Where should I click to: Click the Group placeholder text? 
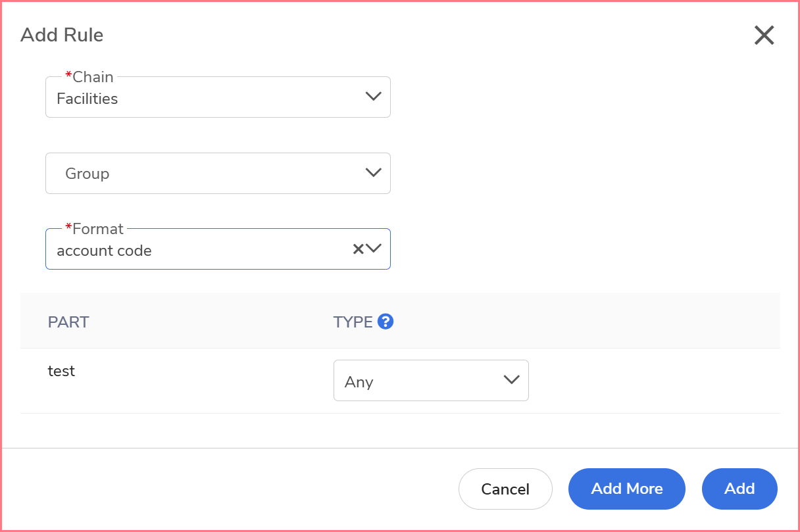87,174
